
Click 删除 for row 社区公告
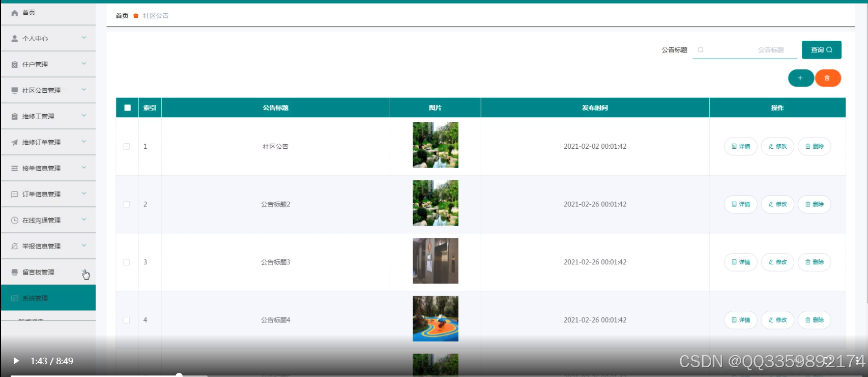click(814, 147)
